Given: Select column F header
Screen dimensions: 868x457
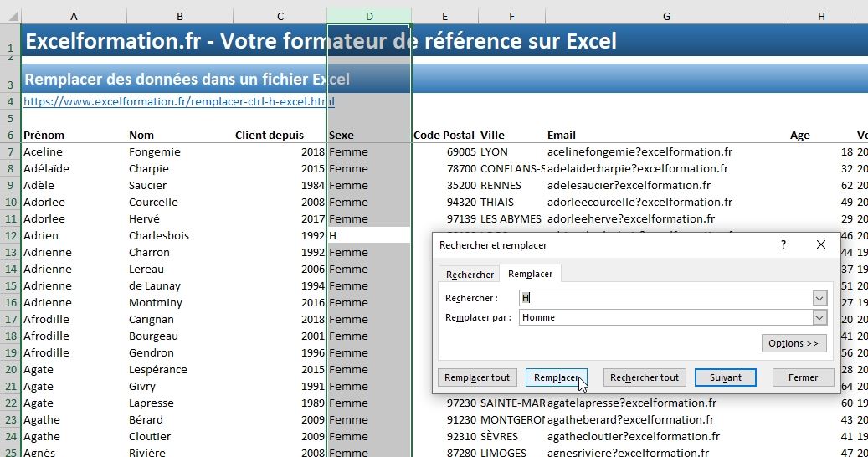Looking at the screenshot, I should (x=511, y=16).
